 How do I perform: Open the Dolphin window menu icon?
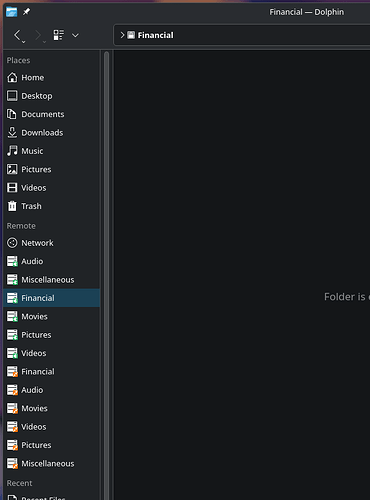[x=11, y=12]
